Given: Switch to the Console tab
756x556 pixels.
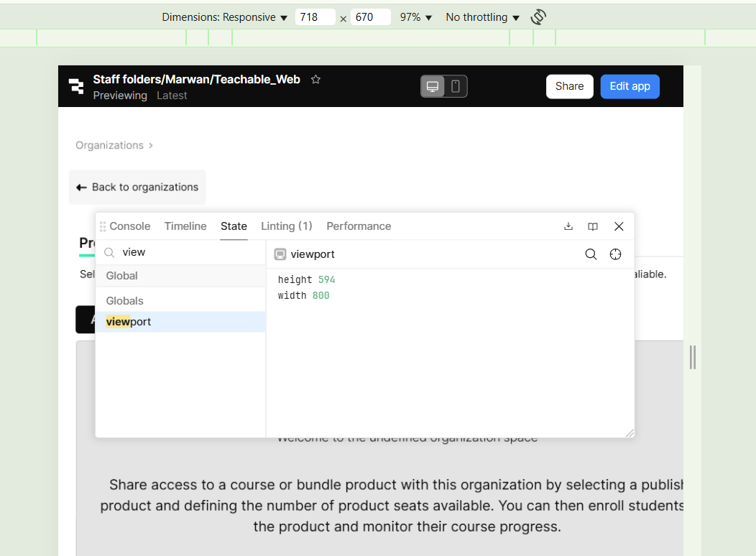Looking at the screenshot, I should pos(129,226).
